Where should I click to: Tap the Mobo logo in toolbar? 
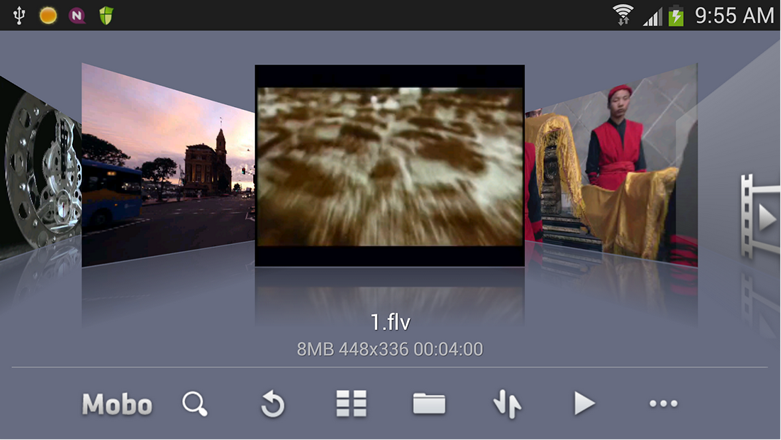coord(117,404)
